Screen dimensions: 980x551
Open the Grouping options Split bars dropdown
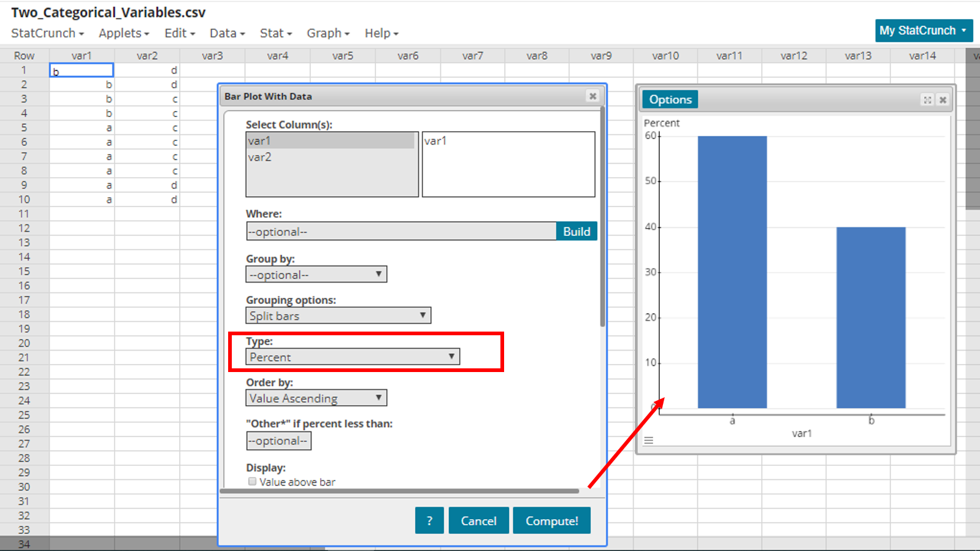pyautogui.click(x=338, y=316)
